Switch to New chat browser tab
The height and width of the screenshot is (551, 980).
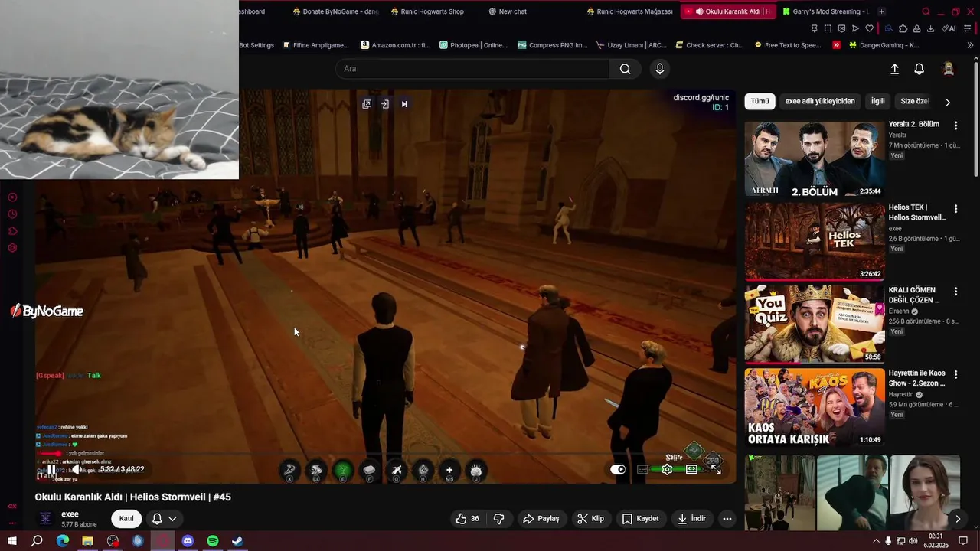pyautogui.click(x=508, y=11)
